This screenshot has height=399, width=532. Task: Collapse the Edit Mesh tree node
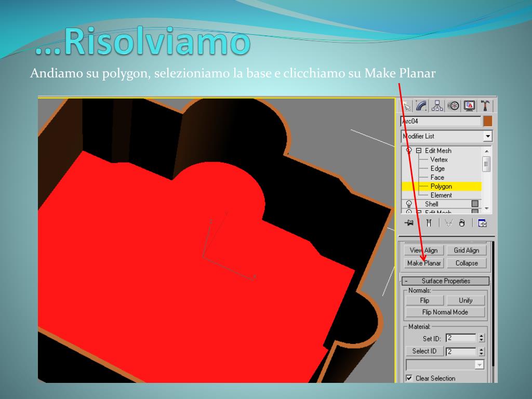419,150
